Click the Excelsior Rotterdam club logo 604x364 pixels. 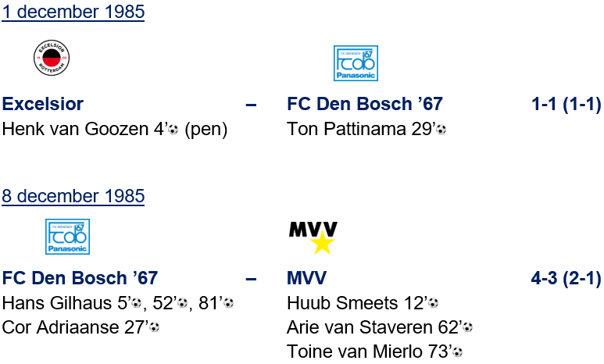click(52, 59)
